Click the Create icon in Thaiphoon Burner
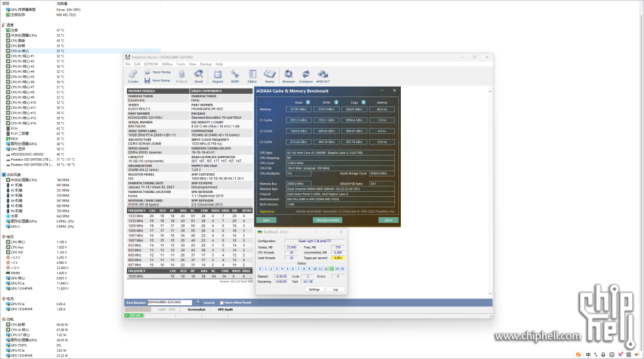This screenshot has height=359, width=644. click(x=133, y=76)
